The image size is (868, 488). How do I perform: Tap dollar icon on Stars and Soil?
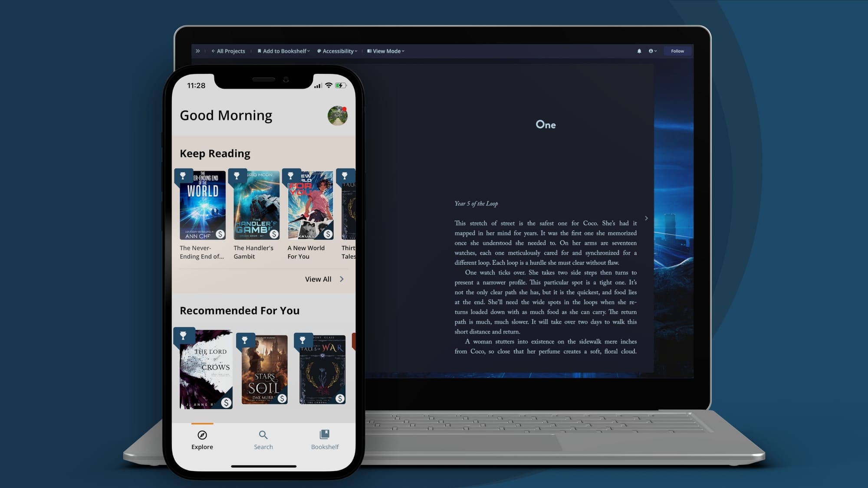pos(282,398)
